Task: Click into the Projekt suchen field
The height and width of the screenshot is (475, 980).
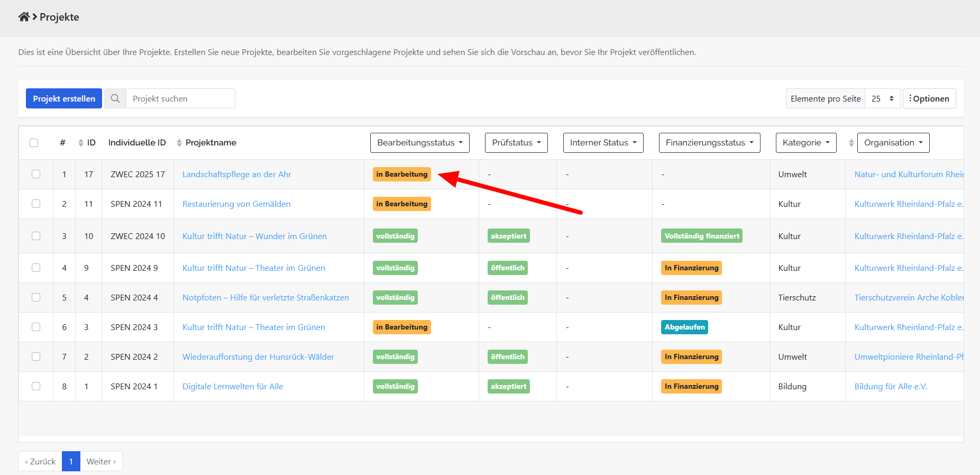Action: coord(180,98)
